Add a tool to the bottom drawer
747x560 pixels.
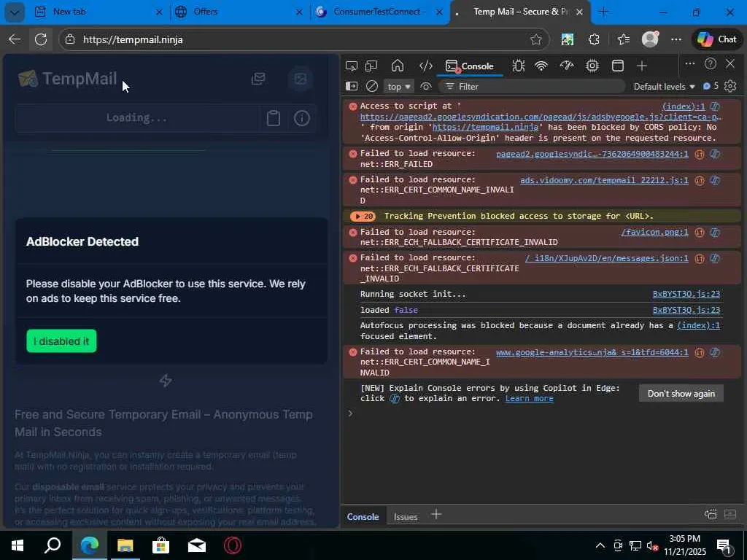[x=436, y=514]
